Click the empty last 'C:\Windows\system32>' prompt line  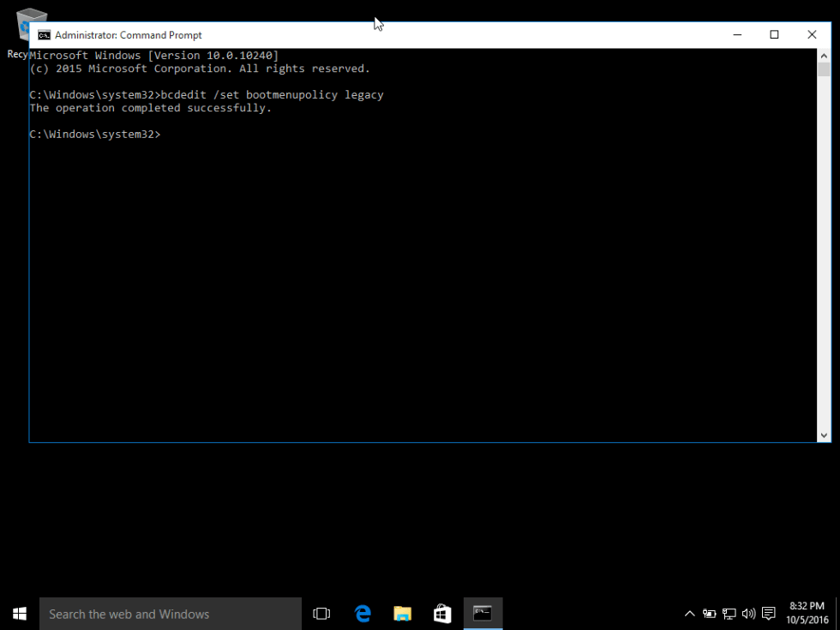click(95, 135)
